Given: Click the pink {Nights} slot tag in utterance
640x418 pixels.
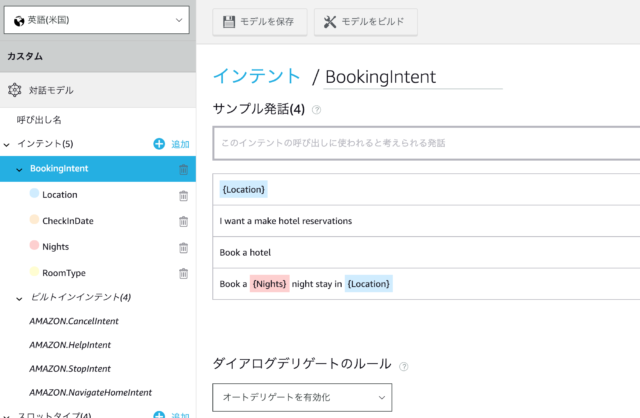Looking at the screenshot, I should [269, 284].
